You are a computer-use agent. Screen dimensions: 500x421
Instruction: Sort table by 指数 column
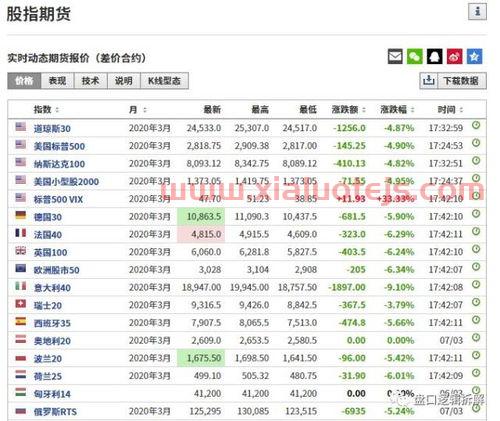[46, 109]
